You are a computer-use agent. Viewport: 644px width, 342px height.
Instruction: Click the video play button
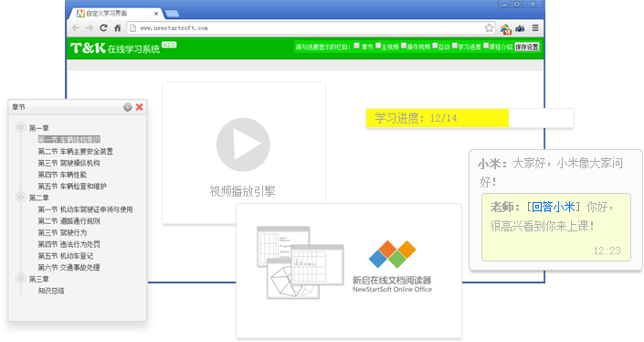point(243,144)
